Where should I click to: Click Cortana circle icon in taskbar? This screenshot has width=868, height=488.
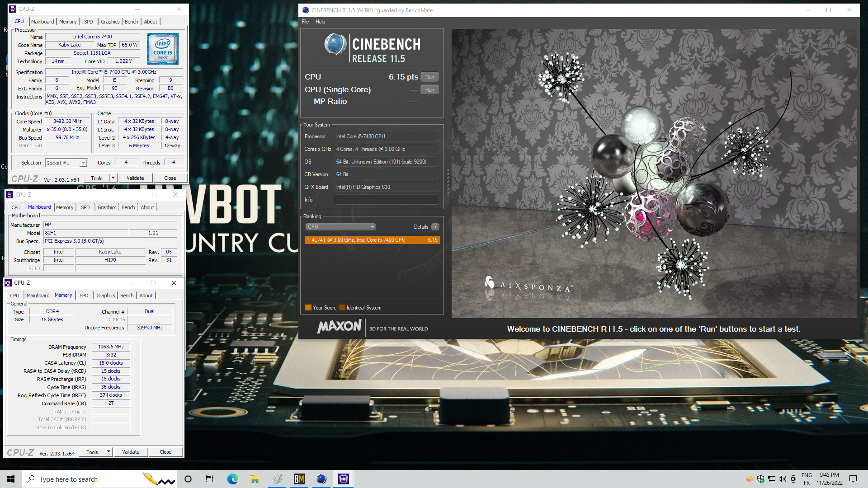188,479
